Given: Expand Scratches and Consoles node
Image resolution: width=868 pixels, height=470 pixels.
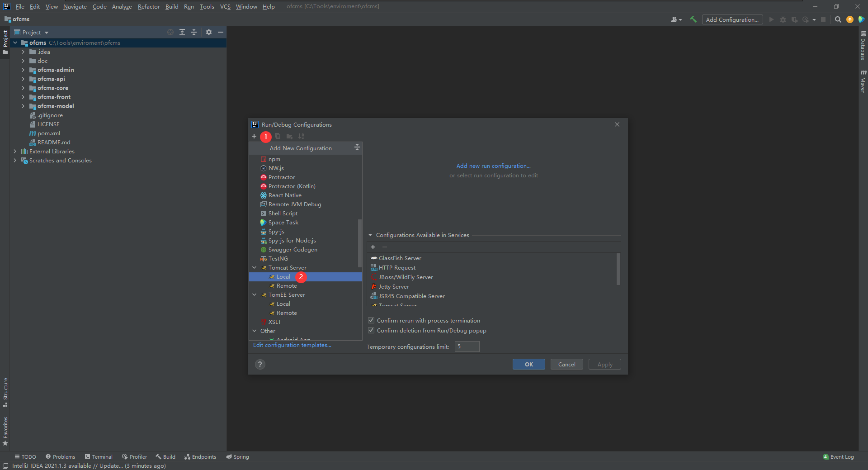Looking at the screenshot, I should point(15,160).
